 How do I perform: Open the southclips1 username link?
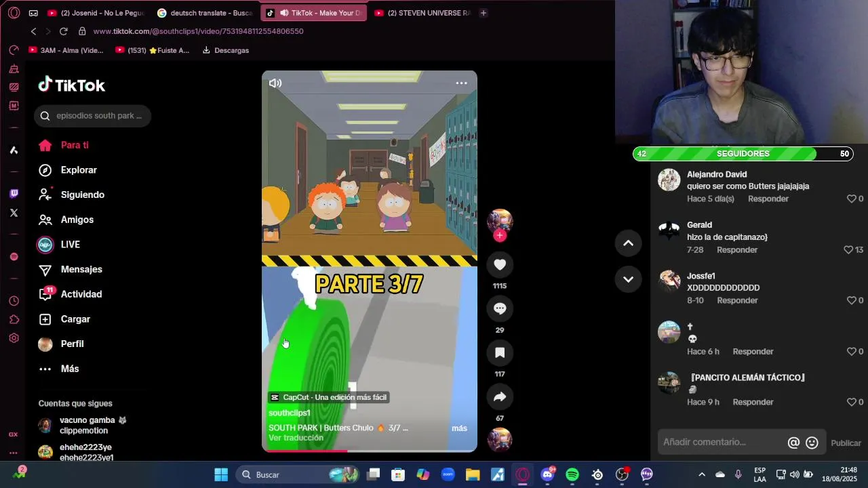click(x=290, y=413)
